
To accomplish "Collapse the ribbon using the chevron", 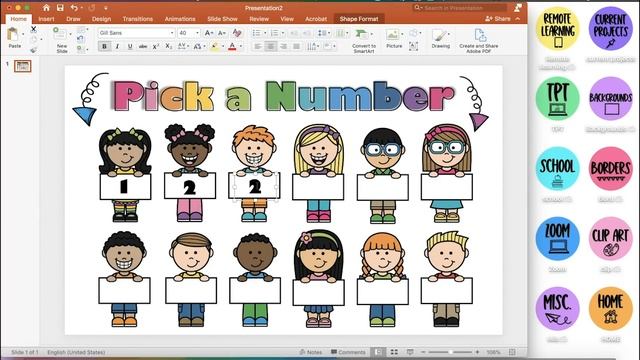I will [518, 19].
